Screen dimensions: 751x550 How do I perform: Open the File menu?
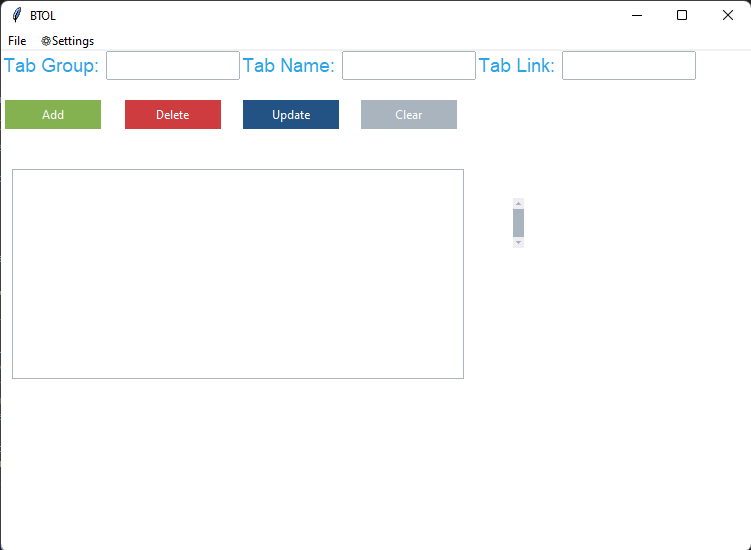tap(17, 41)
